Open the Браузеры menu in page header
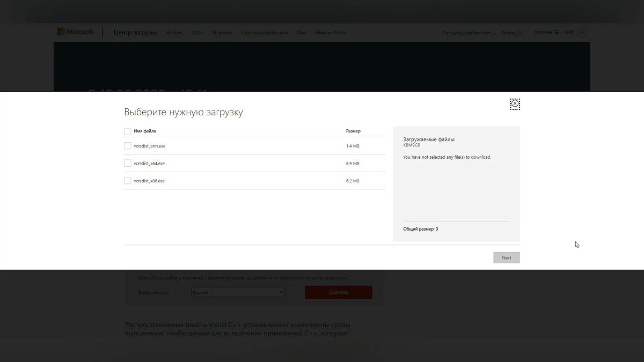 tap(222, 33)
